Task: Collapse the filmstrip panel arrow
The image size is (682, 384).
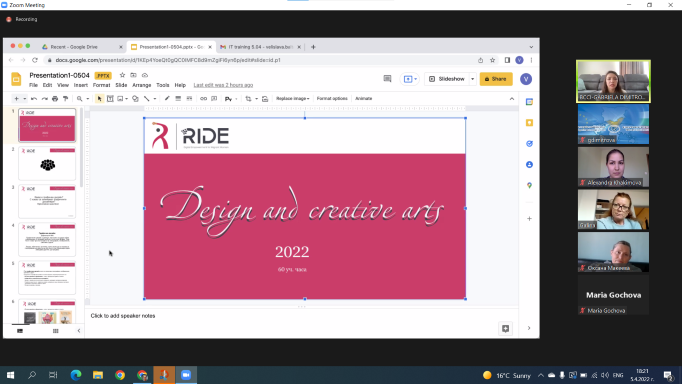Action: [x=79, y=331]
